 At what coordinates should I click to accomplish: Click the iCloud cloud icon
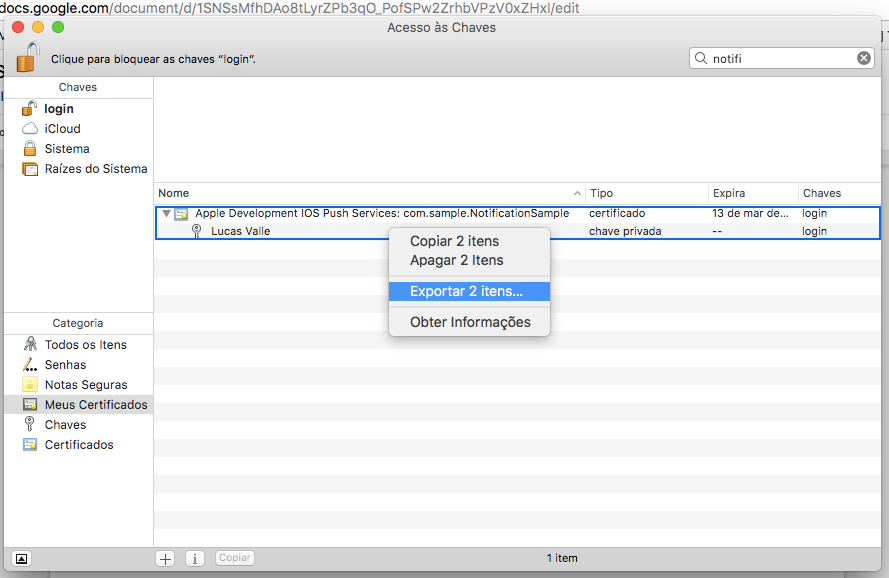(x=29, y=129)
